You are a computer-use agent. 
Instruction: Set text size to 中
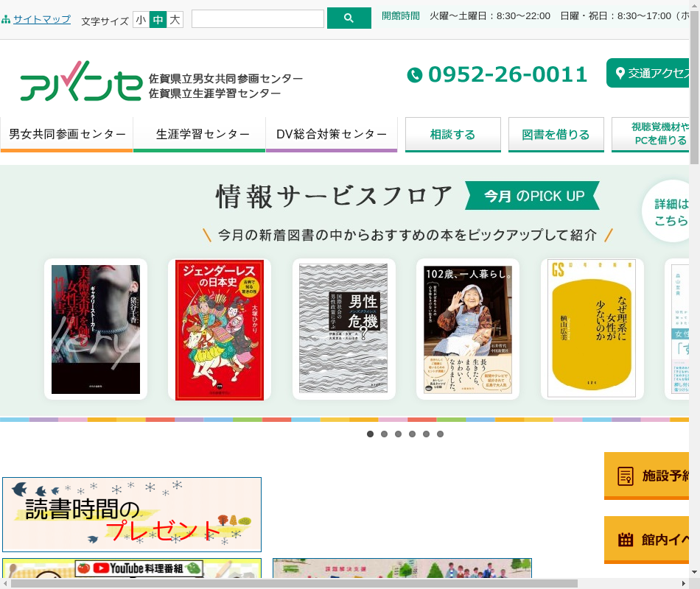coord(158,20)
